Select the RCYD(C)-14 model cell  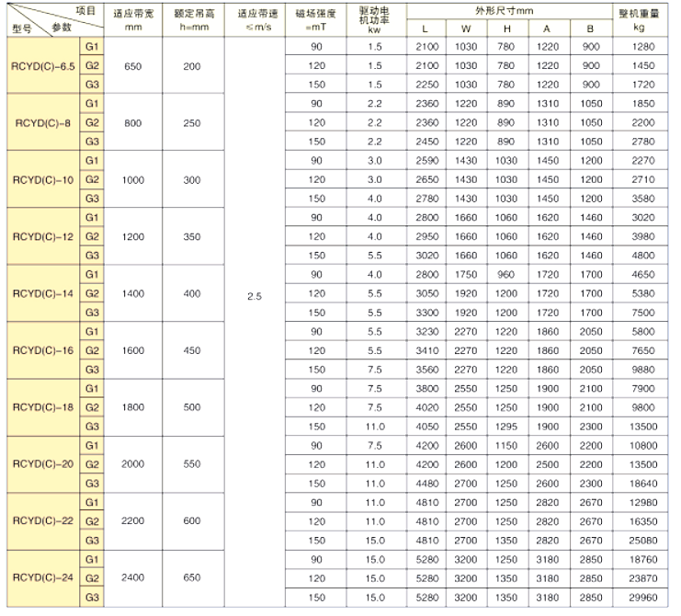(x=43, y=293)
